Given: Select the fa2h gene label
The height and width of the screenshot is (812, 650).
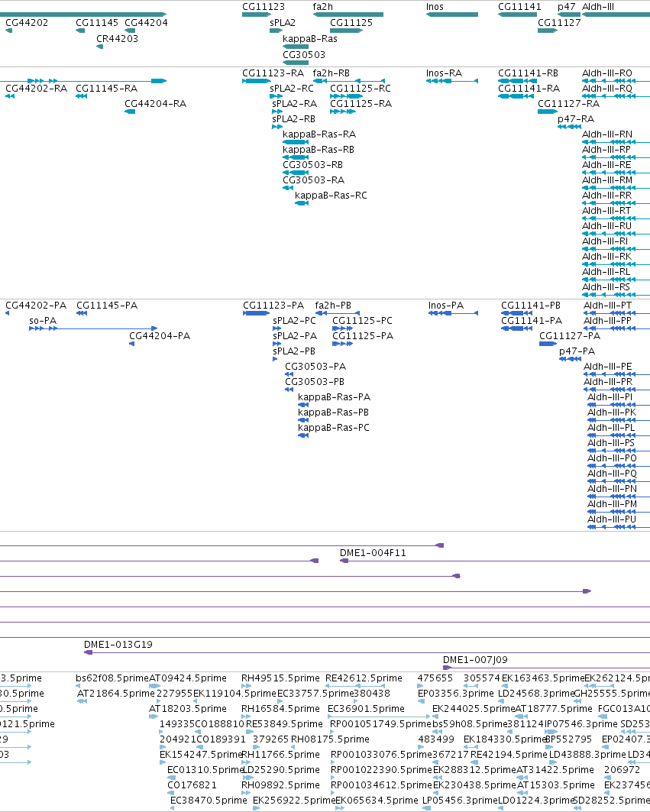Looking at the screenshot, I should tap(322, 7).
